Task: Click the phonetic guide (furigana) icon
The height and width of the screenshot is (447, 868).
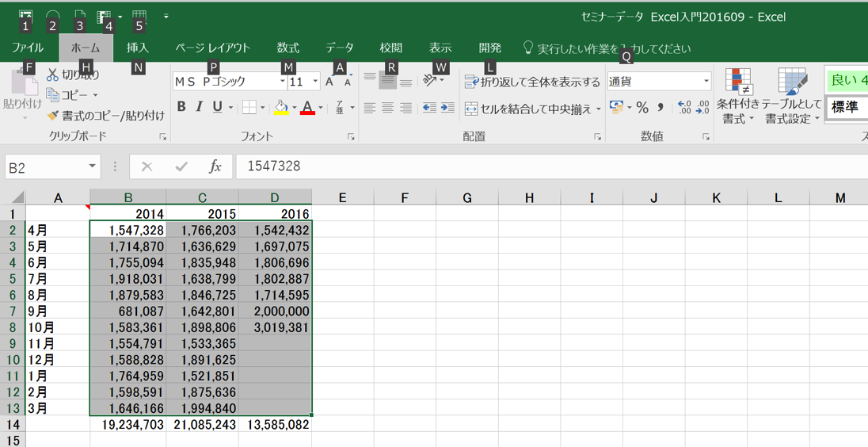Action: point(340,107)
